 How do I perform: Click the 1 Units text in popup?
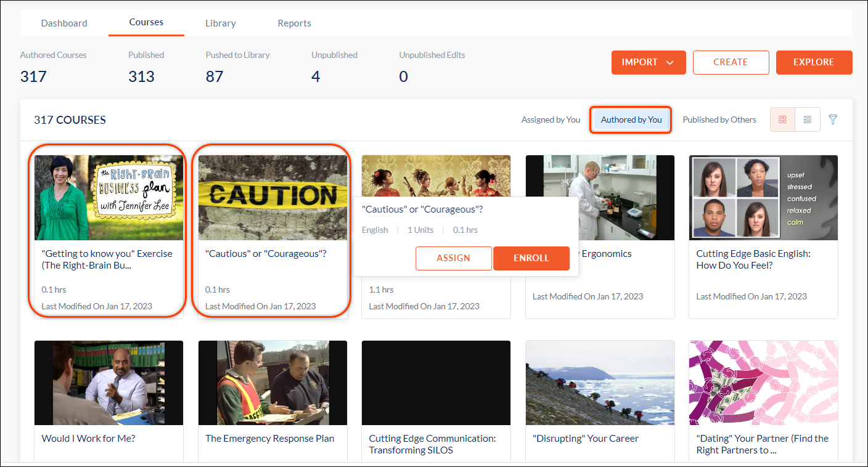pos(420,230)
